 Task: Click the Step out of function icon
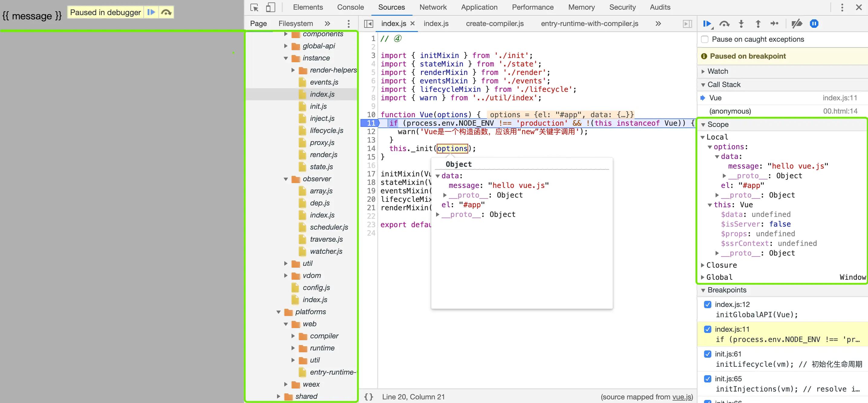tap(758, 24)
